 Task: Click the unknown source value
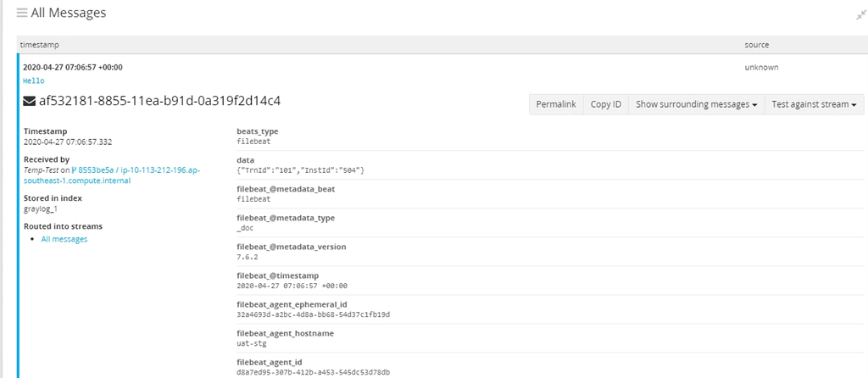[x=761, y=67]
